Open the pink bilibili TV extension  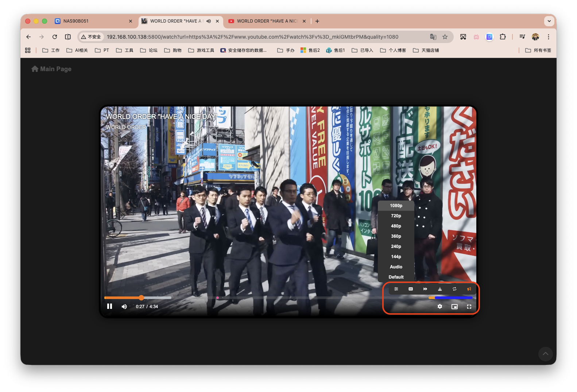(476, 37)
